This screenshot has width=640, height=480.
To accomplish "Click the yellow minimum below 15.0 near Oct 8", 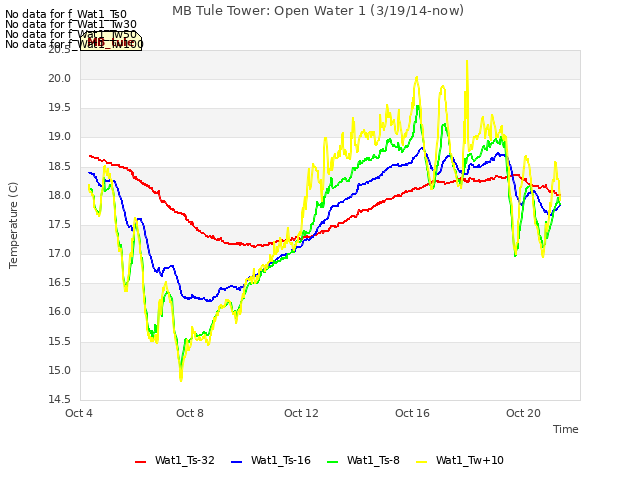I will 181,380.
